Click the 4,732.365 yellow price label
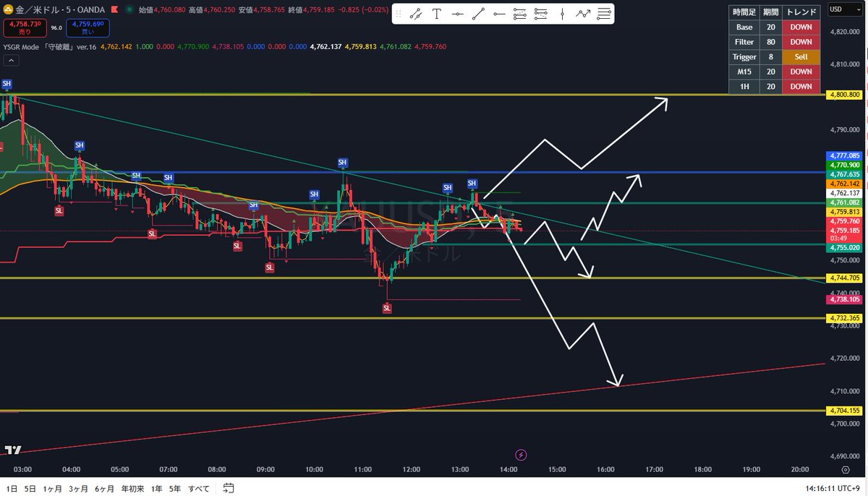The image size is (868, 496). pyautogui.click(x=843, y=318)
